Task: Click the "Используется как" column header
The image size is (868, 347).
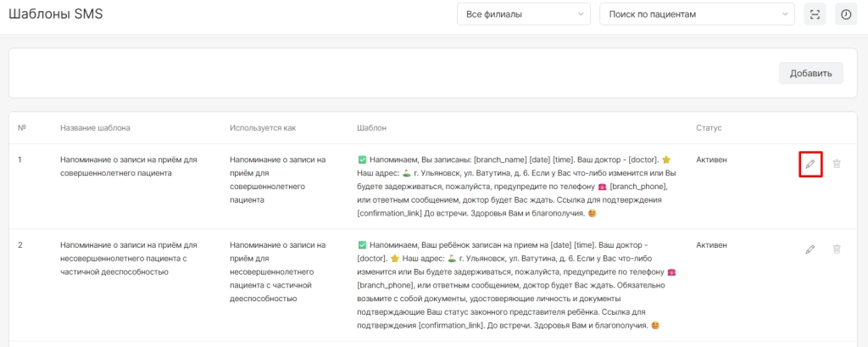Action: pos(263,128)
